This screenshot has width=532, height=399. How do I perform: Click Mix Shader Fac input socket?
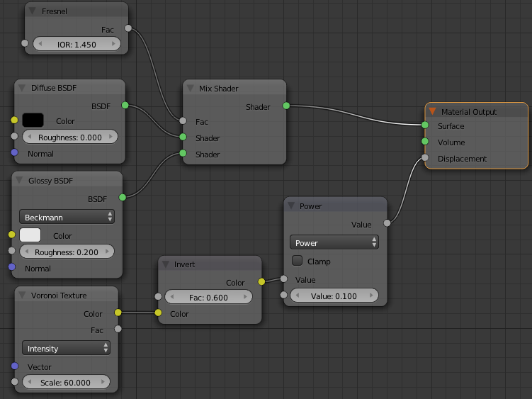tap(183, 120)
